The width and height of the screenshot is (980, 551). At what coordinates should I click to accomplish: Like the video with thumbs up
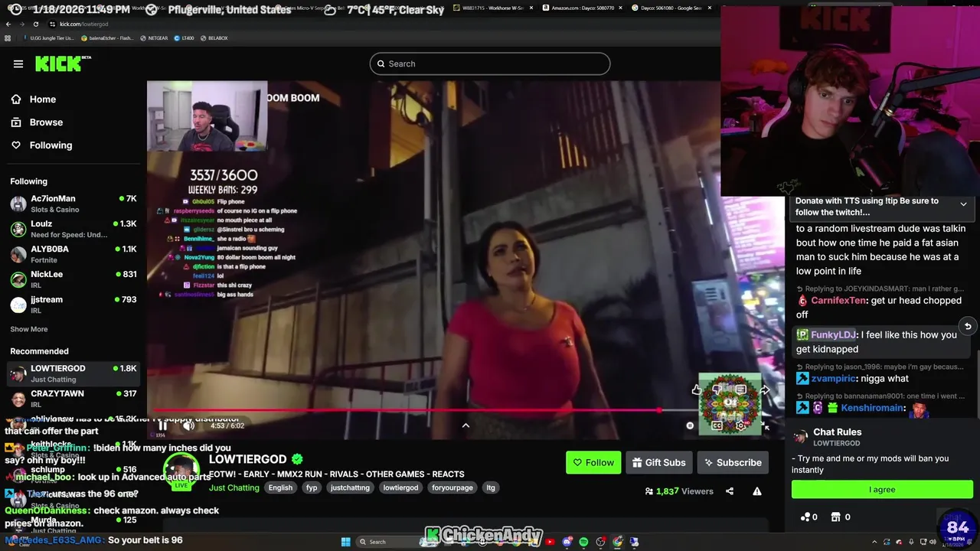[697, 390]
